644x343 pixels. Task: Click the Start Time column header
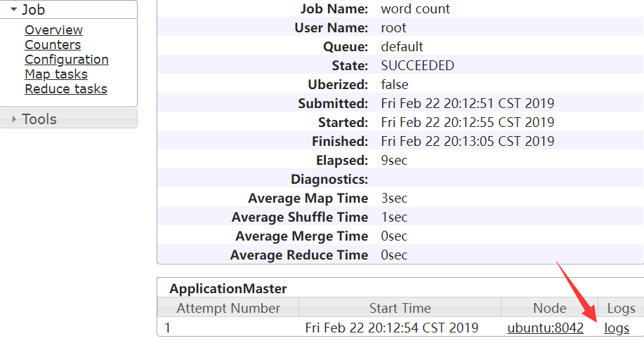click(x=400, y=308)
